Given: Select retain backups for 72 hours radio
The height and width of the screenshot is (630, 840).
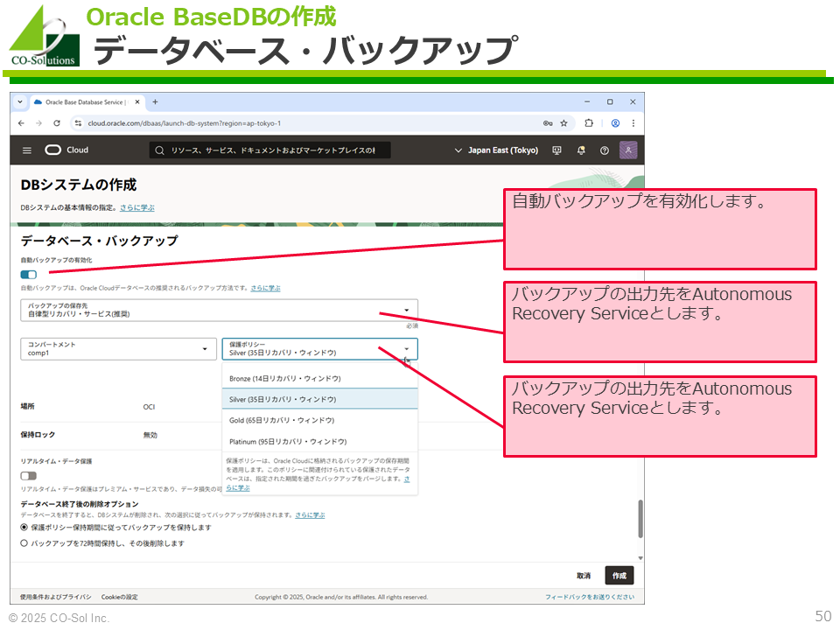Looking at the screenshot, I should click(24, 543).
